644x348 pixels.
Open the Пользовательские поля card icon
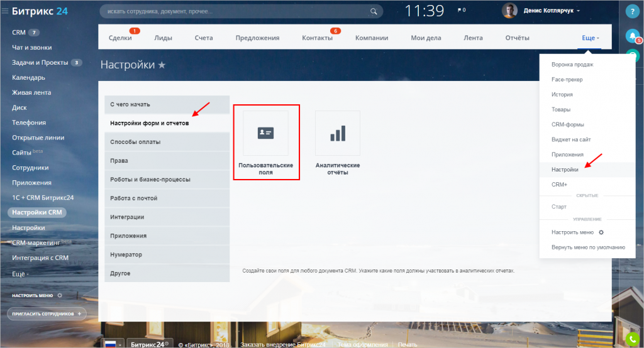click(265, 133)
